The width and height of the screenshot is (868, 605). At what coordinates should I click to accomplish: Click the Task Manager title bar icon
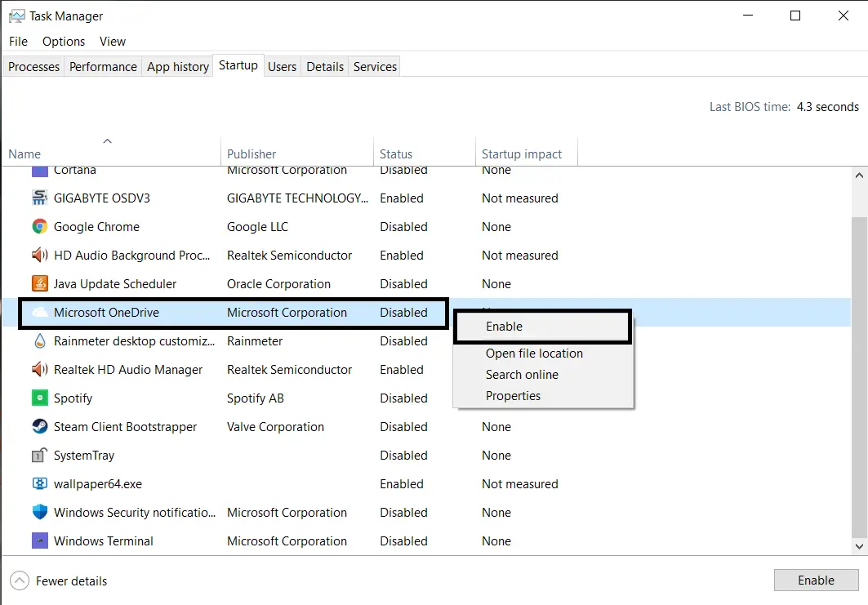(16, 16)
